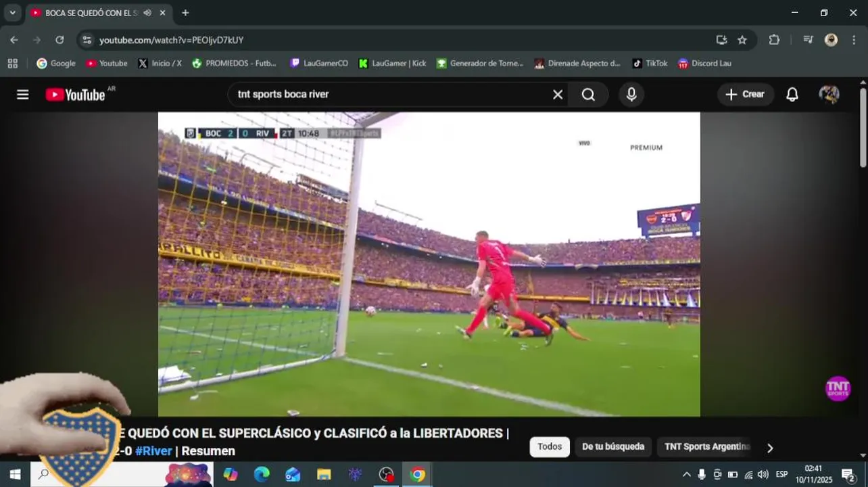Go to the YouTube home logo
This screenshot has height=487, width=868.
[x=76, y=95]
